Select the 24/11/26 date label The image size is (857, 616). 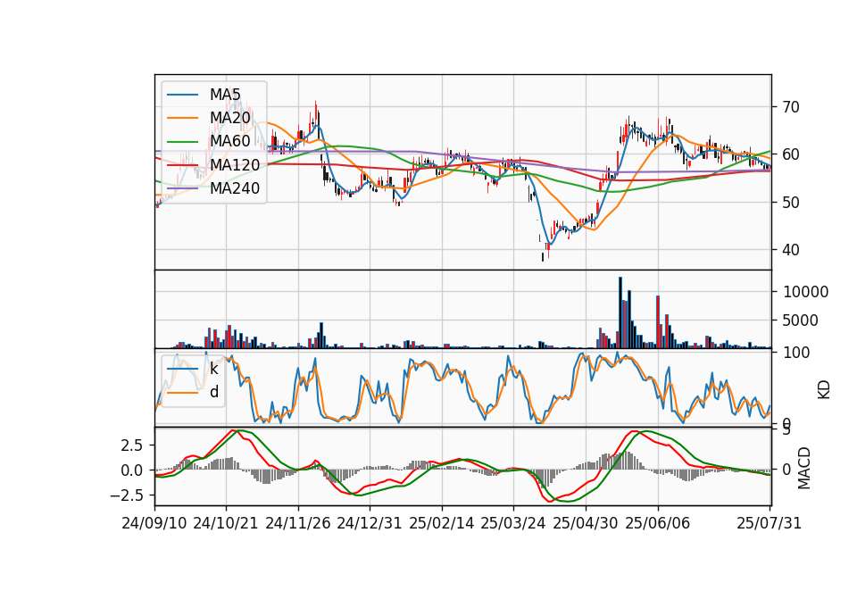tap(298, 523)
